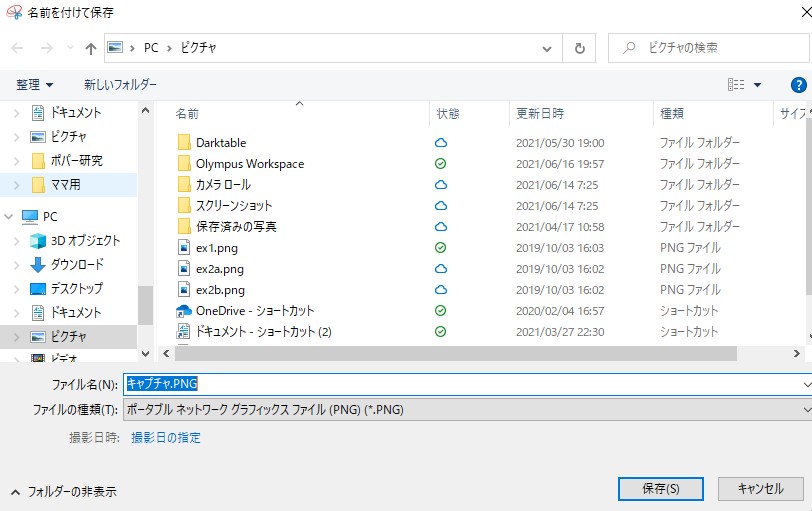Select the Darktable folder icon
812x511 pixels.
(184, 142)
